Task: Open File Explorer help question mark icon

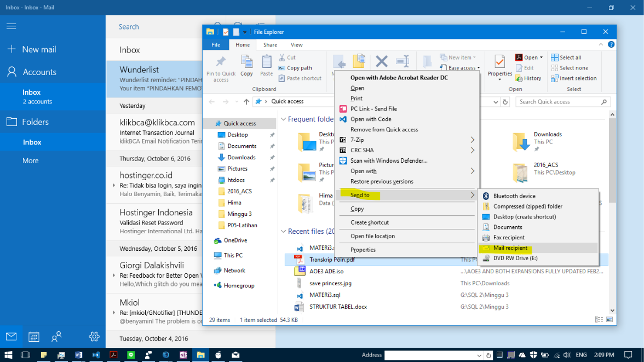Action: coord(611,44)
